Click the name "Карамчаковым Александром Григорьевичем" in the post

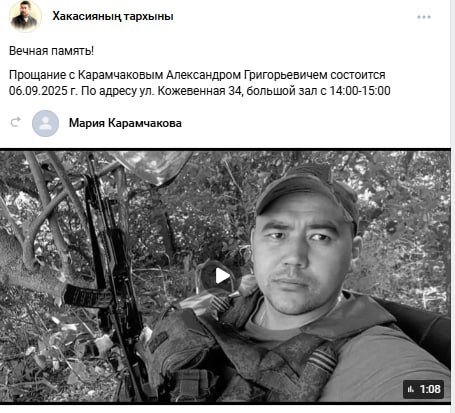202,75
